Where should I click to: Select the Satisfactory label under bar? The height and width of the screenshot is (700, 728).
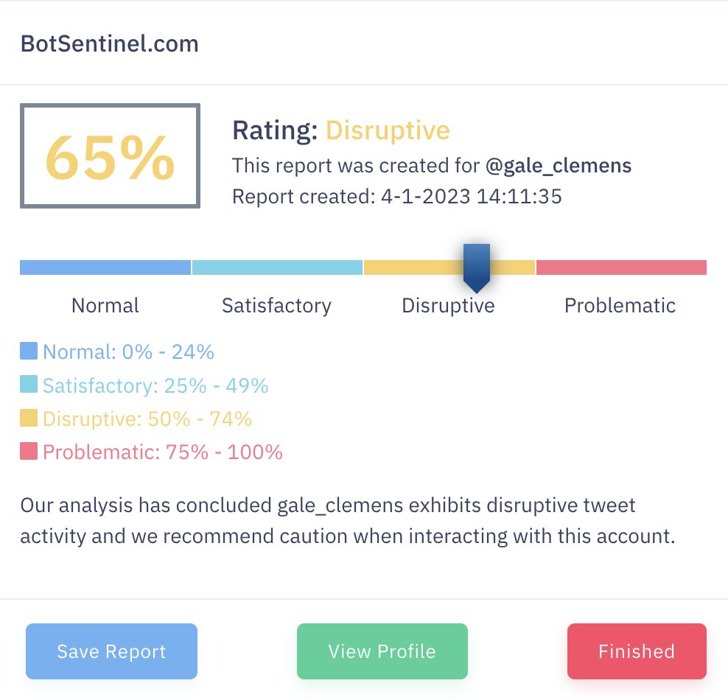(277, 306)
